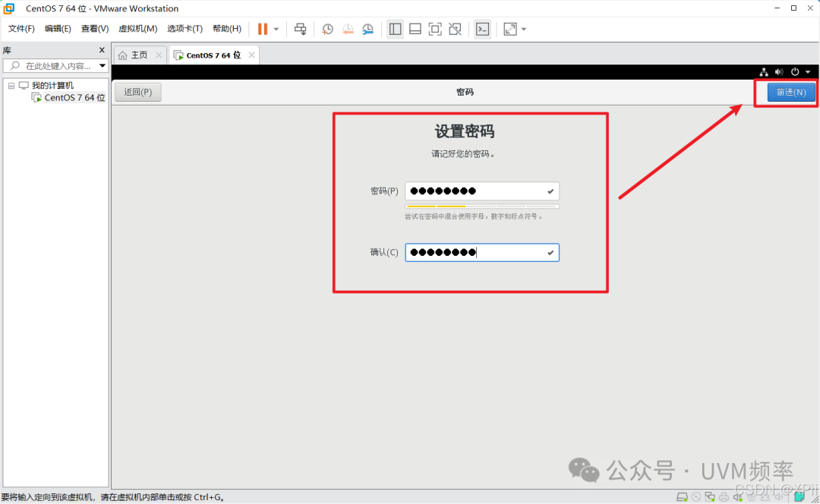Revert the VM to its snapshot
The height and width of the screenshot is (504, 820).
348,29
